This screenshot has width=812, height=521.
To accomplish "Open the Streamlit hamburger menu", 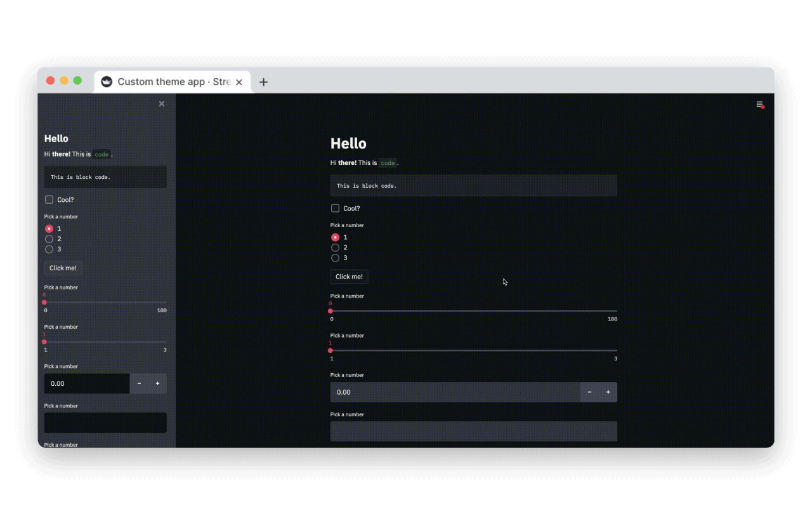I will 759,105.
